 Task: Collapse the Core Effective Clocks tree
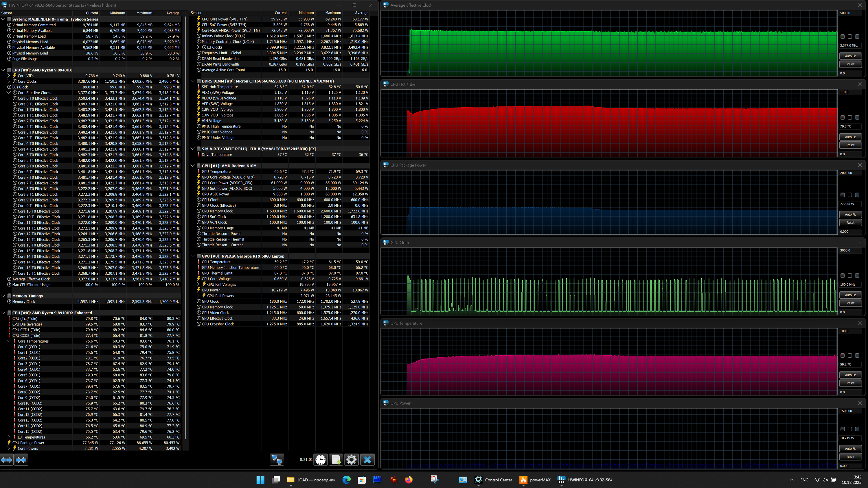[9, 93]
